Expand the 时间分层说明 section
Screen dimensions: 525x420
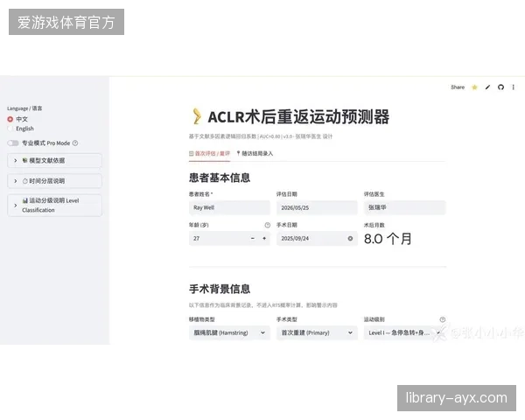pos(54,181)
